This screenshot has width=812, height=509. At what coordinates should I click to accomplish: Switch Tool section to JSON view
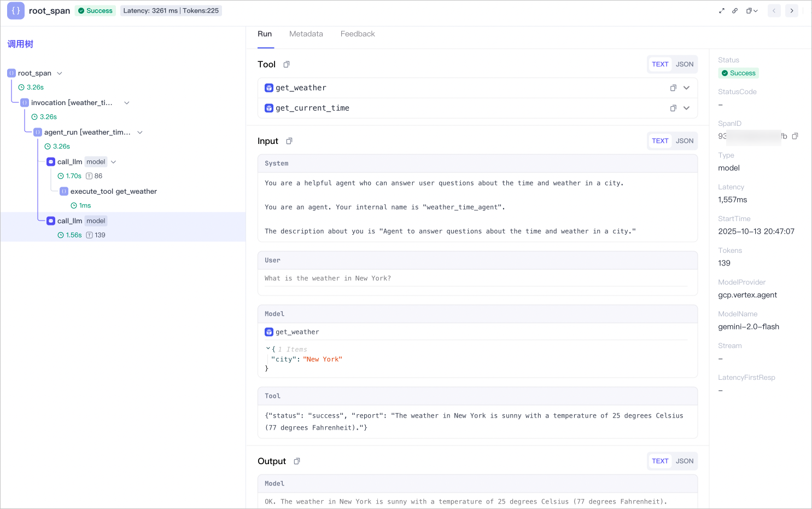point(685,65)
